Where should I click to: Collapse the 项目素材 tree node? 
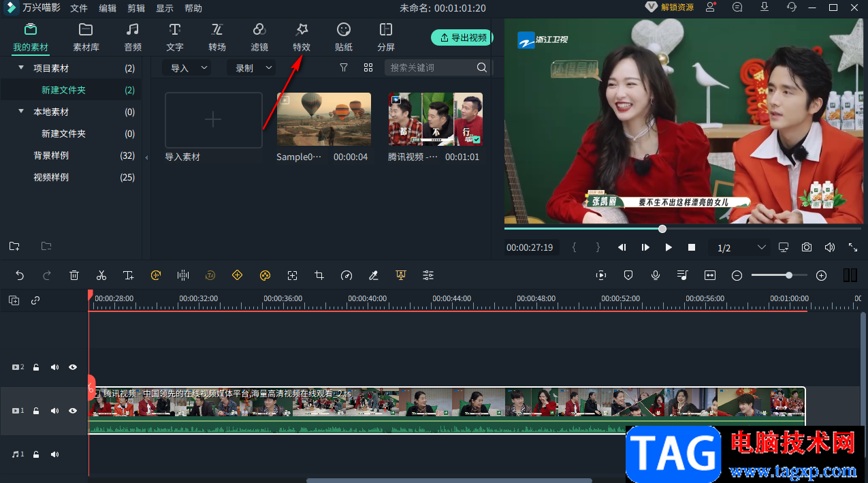click(x=21, y=68)
